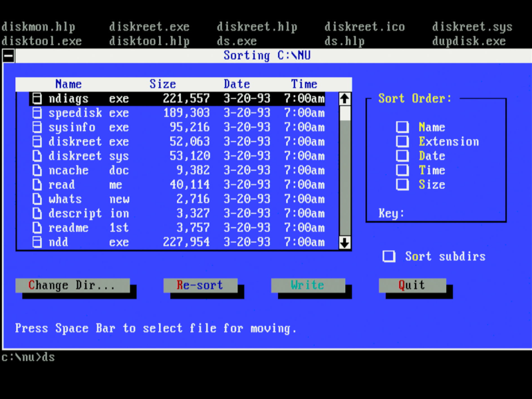The height and width of the screenshot is (399, 532).
Task: Click the Date column header
Action: [x=237, y=84]
